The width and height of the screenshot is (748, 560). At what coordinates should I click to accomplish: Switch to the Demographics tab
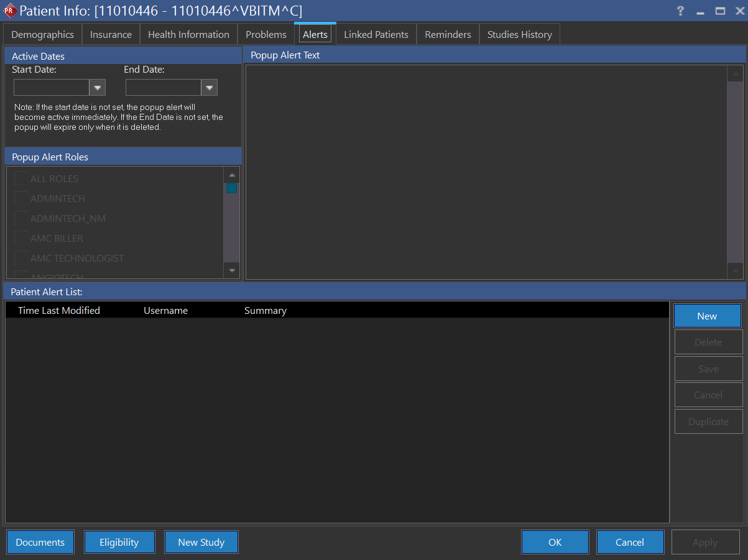tap(42, 34)
